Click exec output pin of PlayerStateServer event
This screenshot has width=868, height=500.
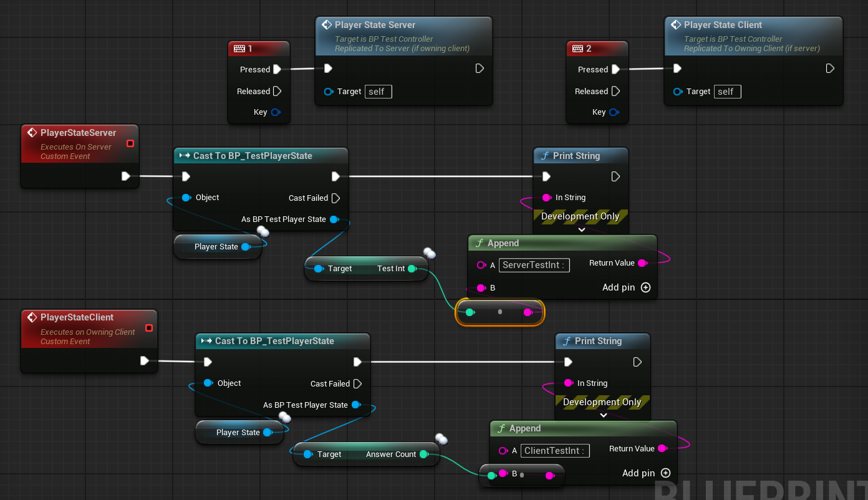point(126,176)
